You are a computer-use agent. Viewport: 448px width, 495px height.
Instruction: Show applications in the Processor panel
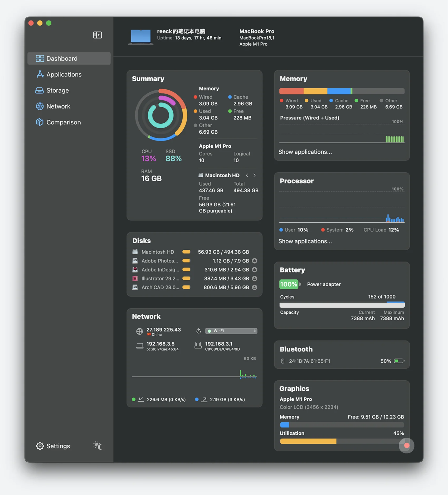point(305,241)
